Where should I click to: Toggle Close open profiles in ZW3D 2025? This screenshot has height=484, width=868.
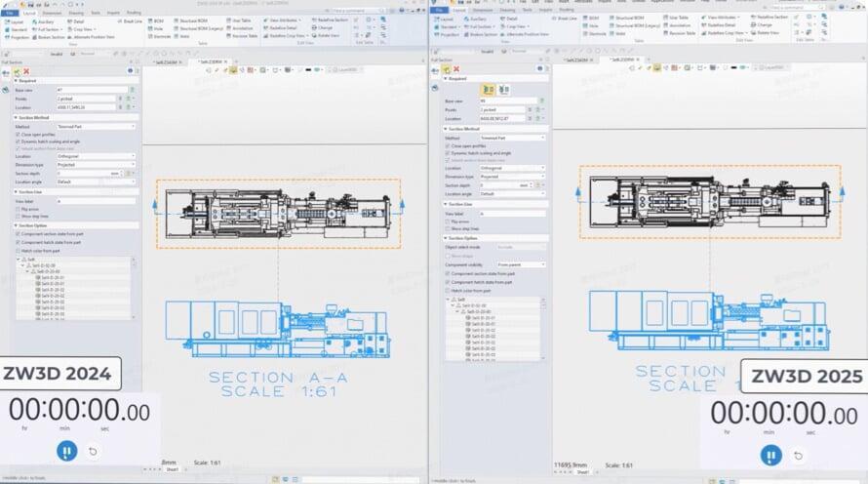point(448,146)
